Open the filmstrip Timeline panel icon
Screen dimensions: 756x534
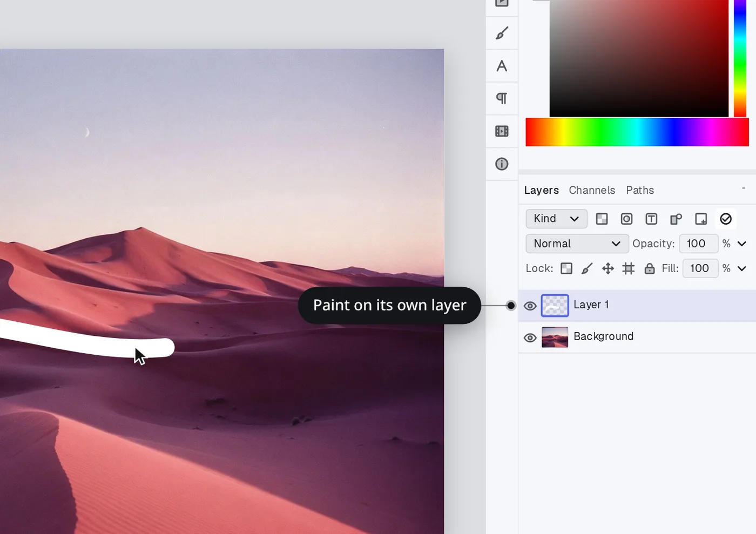click(x=502, y=131)
